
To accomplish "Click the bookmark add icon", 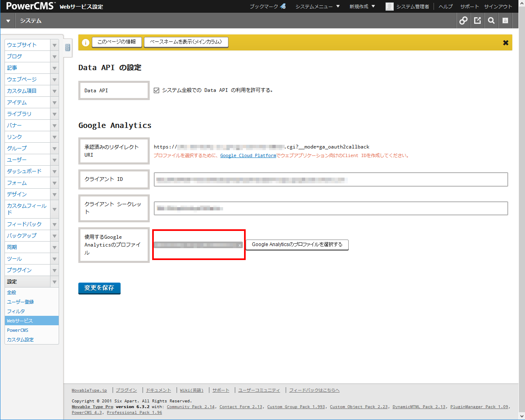I will [x=283, y=6].
